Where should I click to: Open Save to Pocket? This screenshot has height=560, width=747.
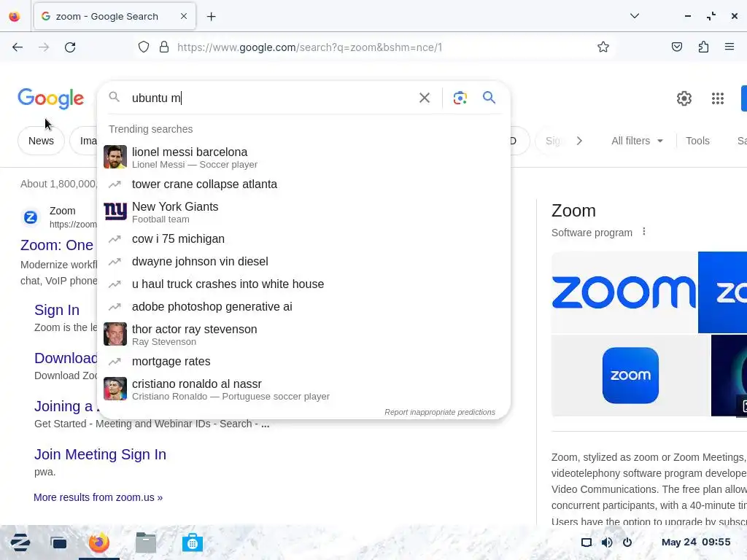pos(676,47)
